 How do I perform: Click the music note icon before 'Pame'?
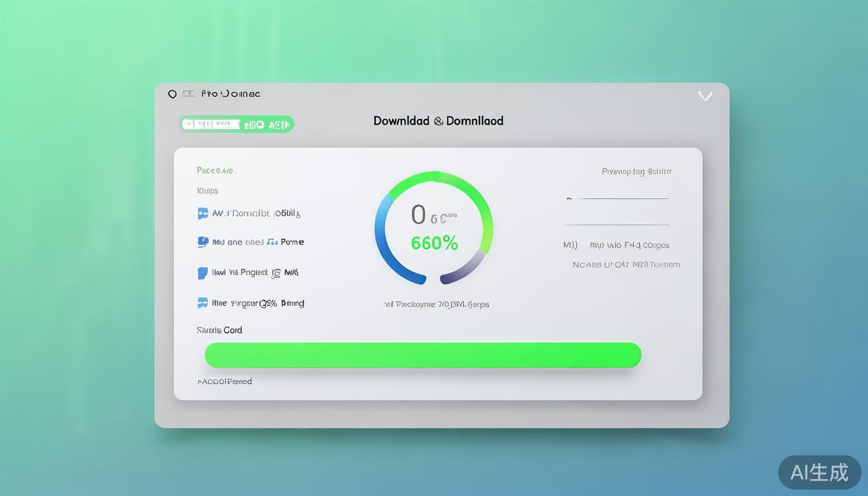click(272, 242)
